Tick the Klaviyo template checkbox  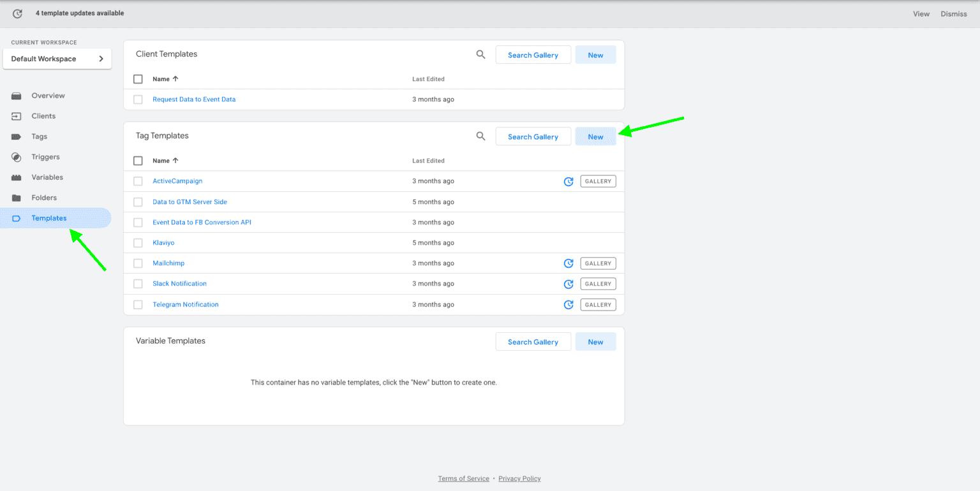point(138,243)
